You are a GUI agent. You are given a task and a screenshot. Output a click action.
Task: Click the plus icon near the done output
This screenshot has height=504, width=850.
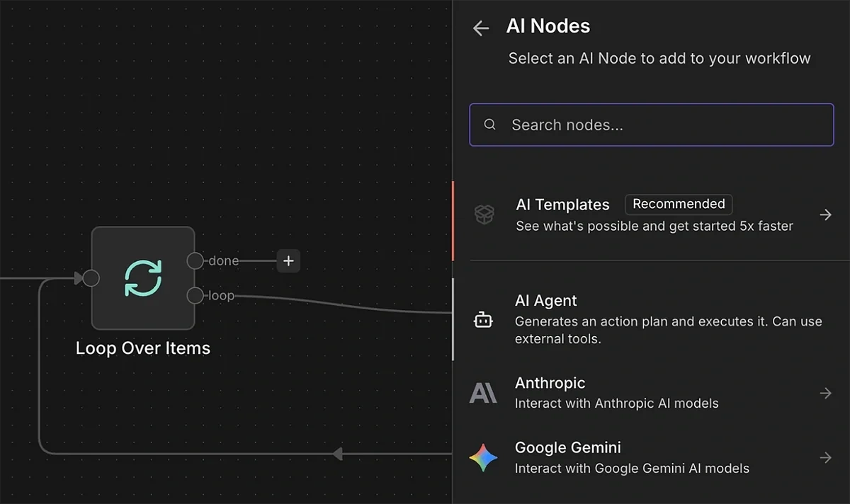tap(288, 260)
